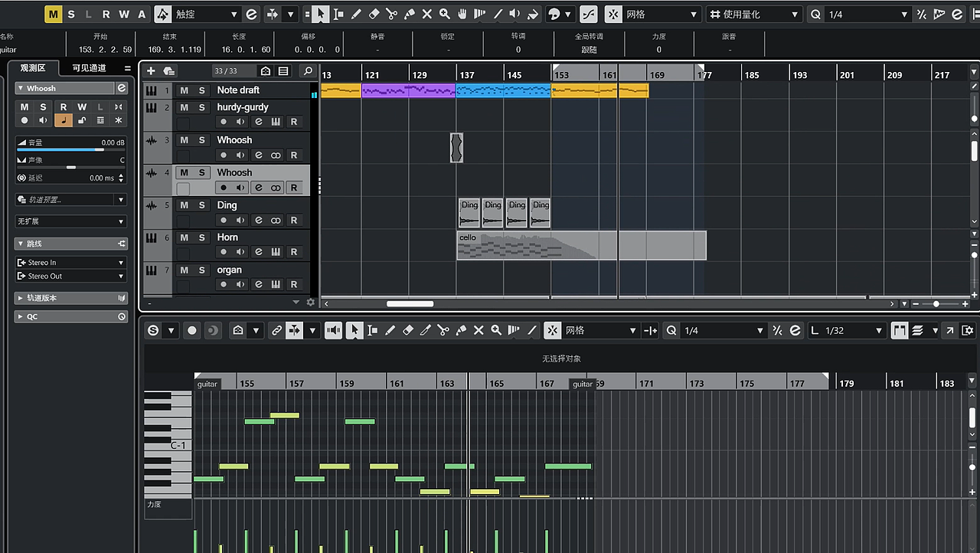Screen dimensions: 980x553
Task: Solo the Horn track
Action: (202, 237)
